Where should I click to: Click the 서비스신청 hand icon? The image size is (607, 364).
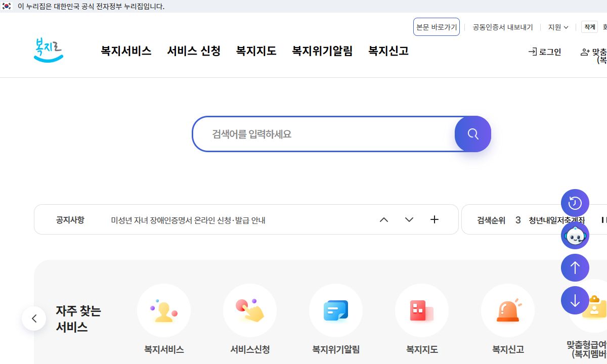(250, 310)
